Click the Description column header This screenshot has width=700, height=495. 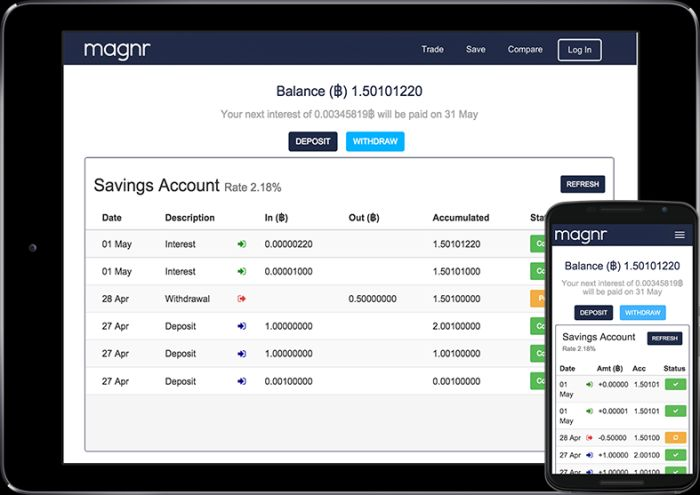(x=190, y=218)
